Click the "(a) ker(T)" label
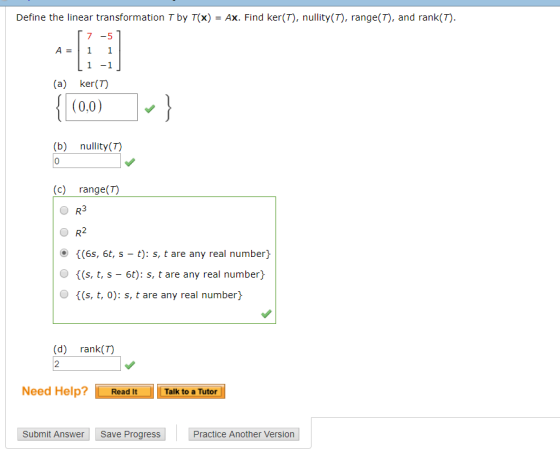This screenshot has height=456, width=560. (81, 84)
